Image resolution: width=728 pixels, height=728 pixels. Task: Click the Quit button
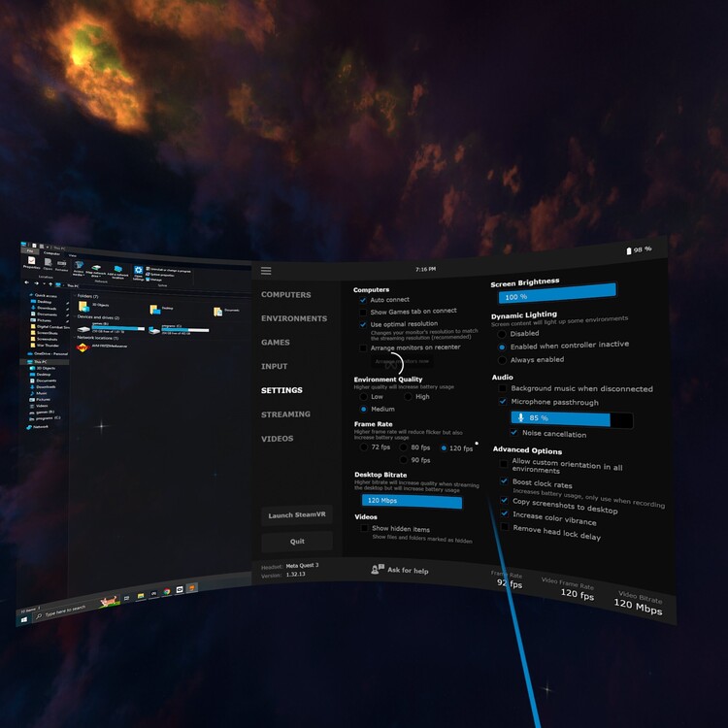click(x=297, y=542)
